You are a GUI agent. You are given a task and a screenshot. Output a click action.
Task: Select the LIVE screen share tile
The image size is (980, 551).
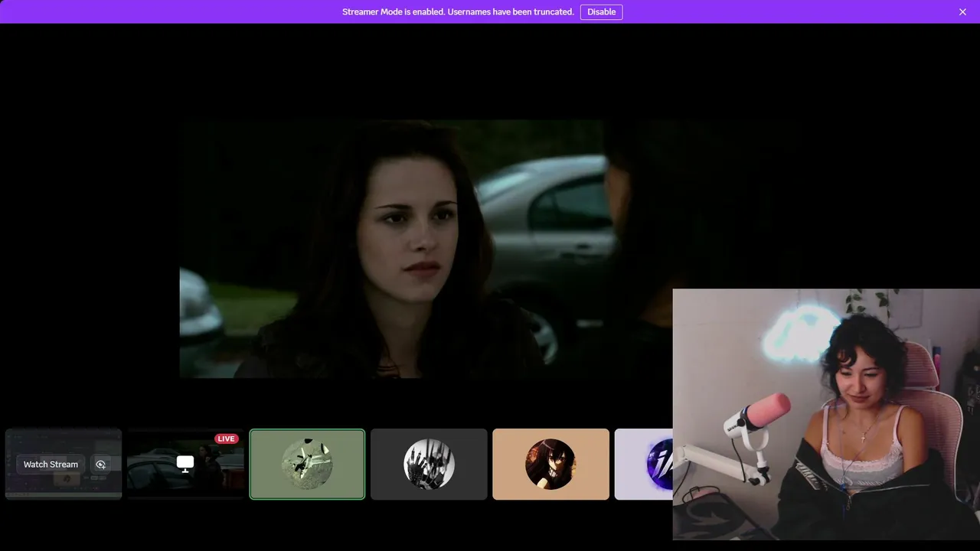[x=186, y=464]
